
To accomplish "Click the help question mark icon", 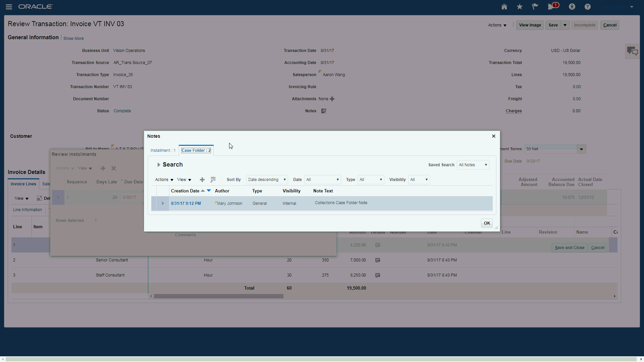I will click(x=588, y=7).
